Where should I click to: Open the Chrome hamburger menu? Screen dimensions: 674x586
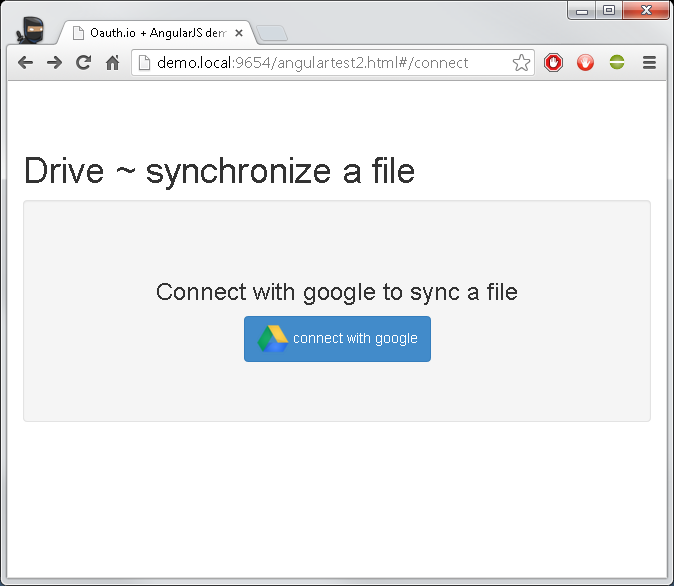tap(649, 63)
